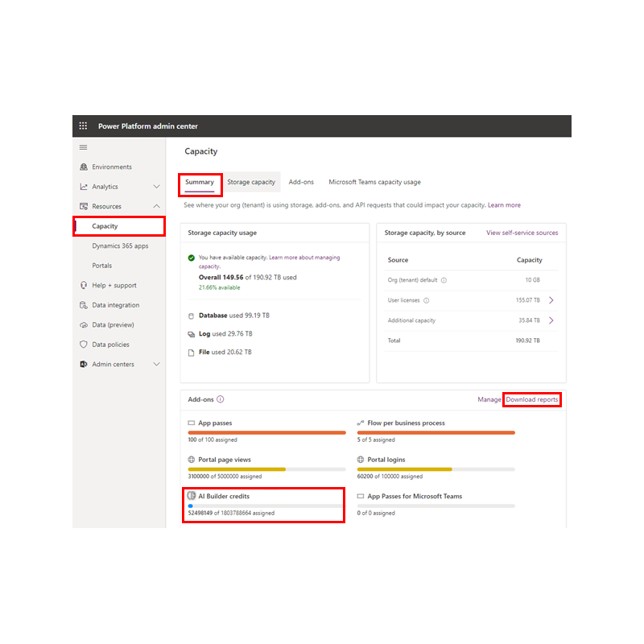Open the Add-ons tab

point(301,182)
